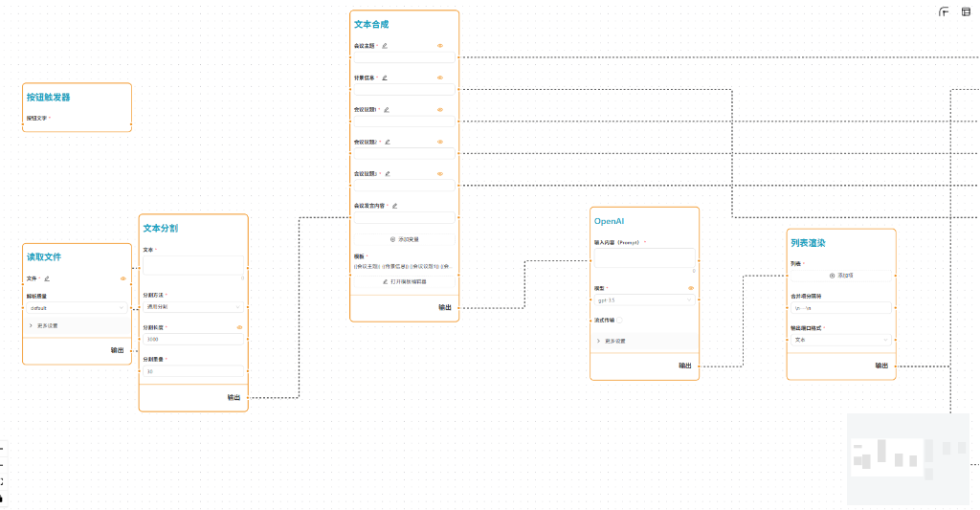Click the edit pencil beside 会议议题3
Viewport: 980px width, 510px height.
[x=387, y=173]
